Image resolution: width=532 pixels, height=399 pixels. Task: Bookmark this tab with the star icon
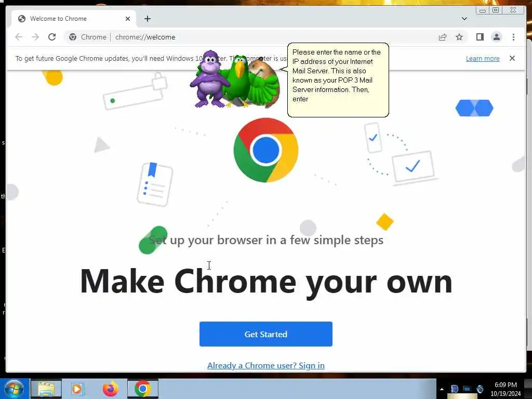(x=459, y=37)
